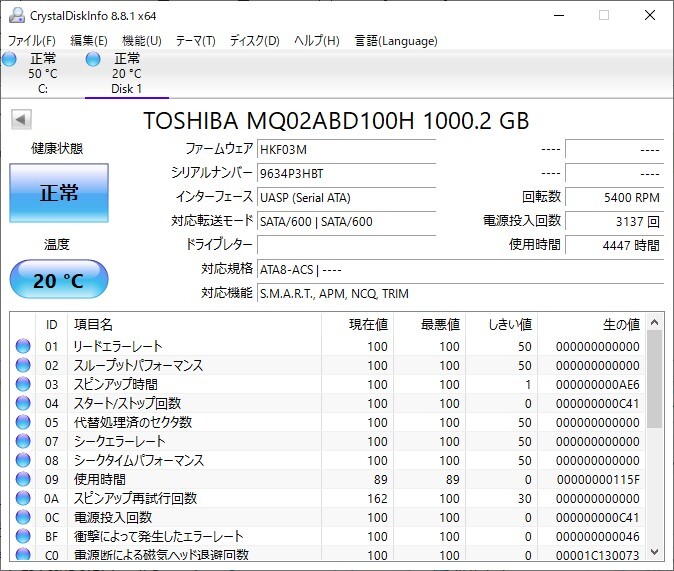Click status icon of row 03 スピンアップ時間

tap(23, 384)
